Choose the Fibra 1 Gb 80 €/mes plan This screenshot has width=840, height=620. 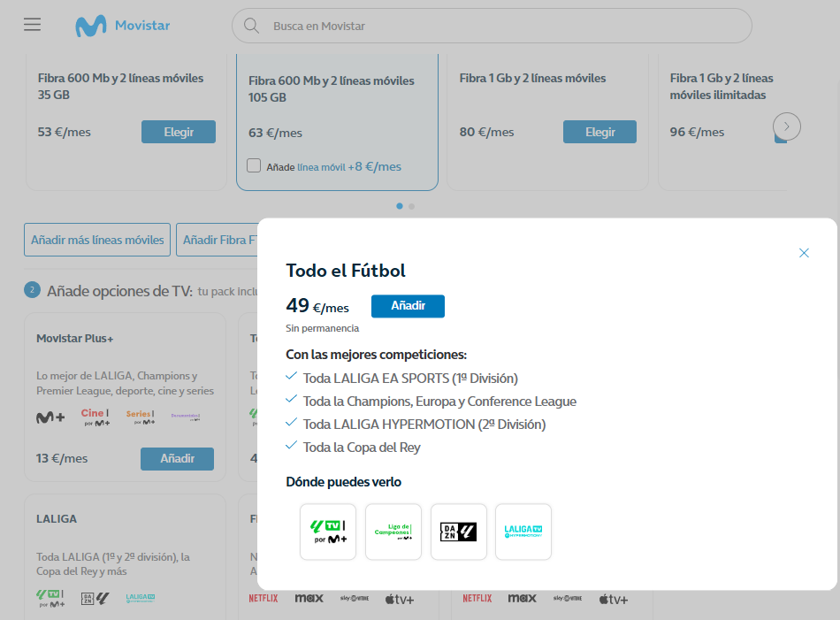[x=599, y=132]
